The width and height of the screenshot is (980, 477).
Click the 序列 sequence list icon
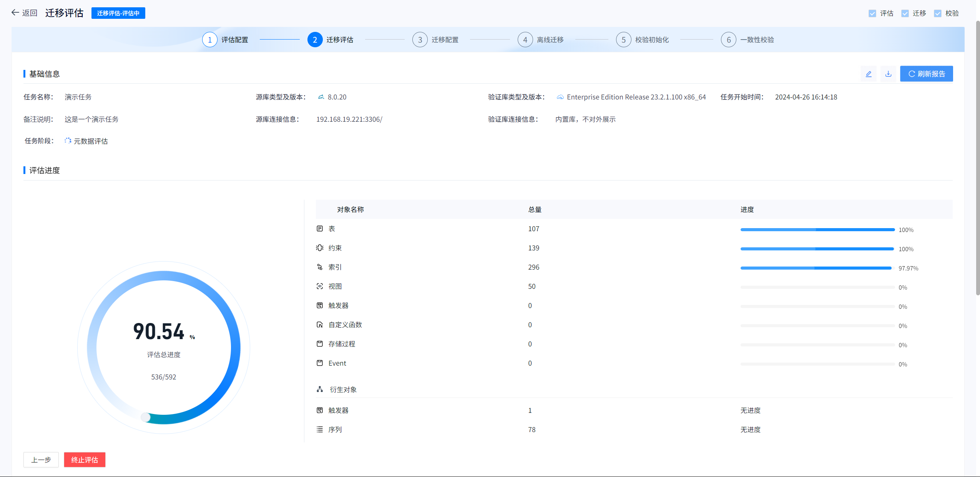(x=319, y=429)
